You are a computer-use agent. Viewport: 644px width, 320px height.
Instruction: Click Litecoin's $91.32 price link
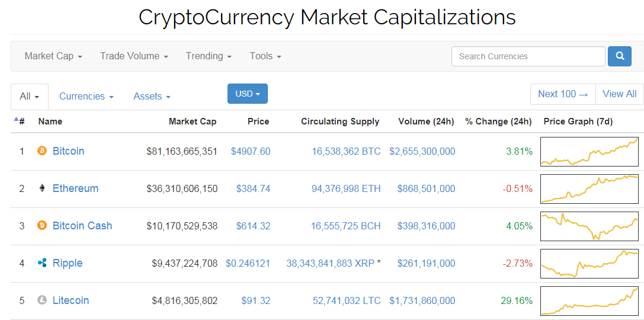click(255, 300)
